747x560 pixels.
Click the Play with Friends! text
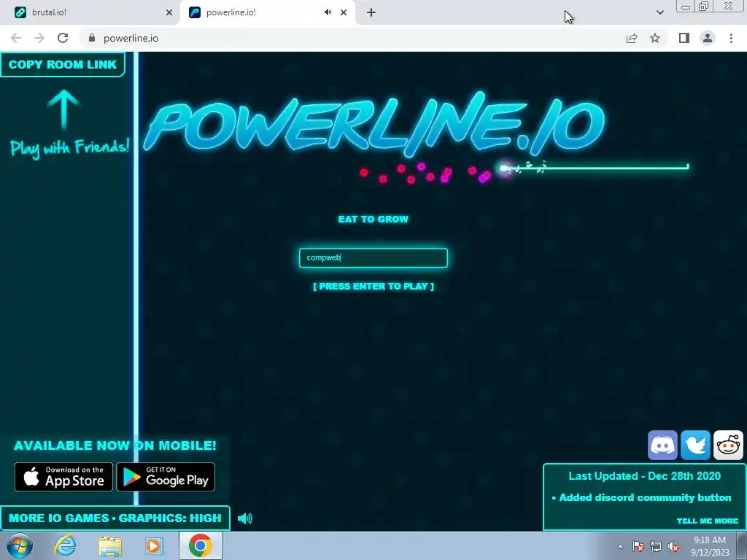(69, 147)
